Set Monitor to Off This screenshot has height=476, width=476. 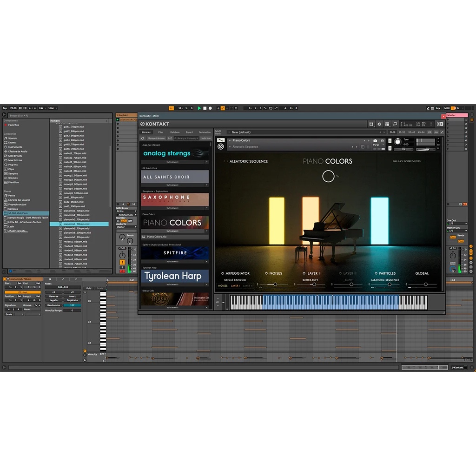tap(130, 221)
